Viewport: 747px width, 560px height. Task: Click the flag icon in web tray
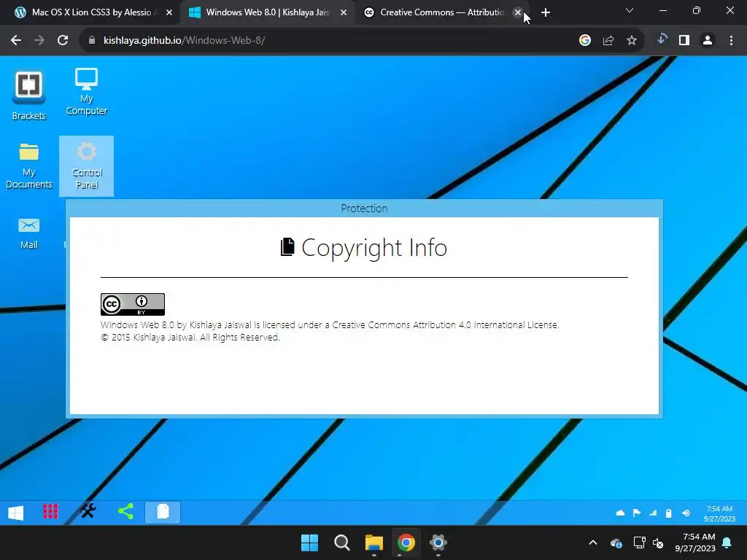636,513
